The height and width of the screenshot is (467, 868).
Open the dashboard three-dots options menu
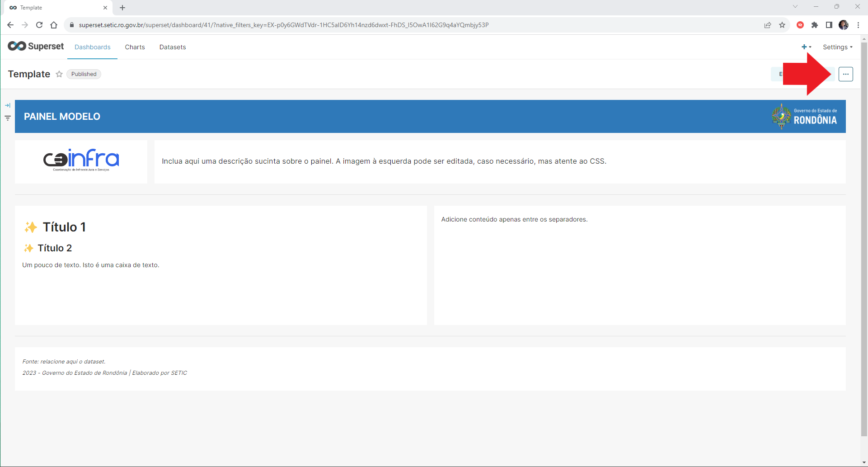(845, 74)
